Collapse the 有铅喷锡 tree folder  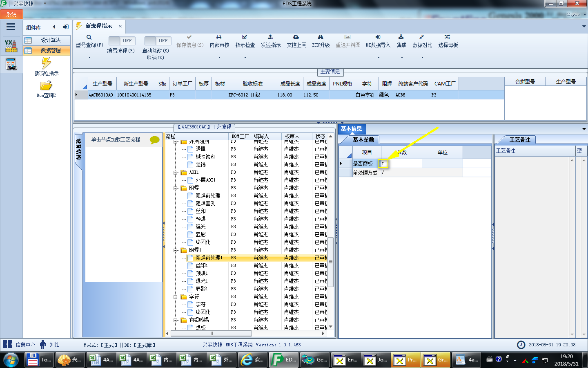coord(176,320)
